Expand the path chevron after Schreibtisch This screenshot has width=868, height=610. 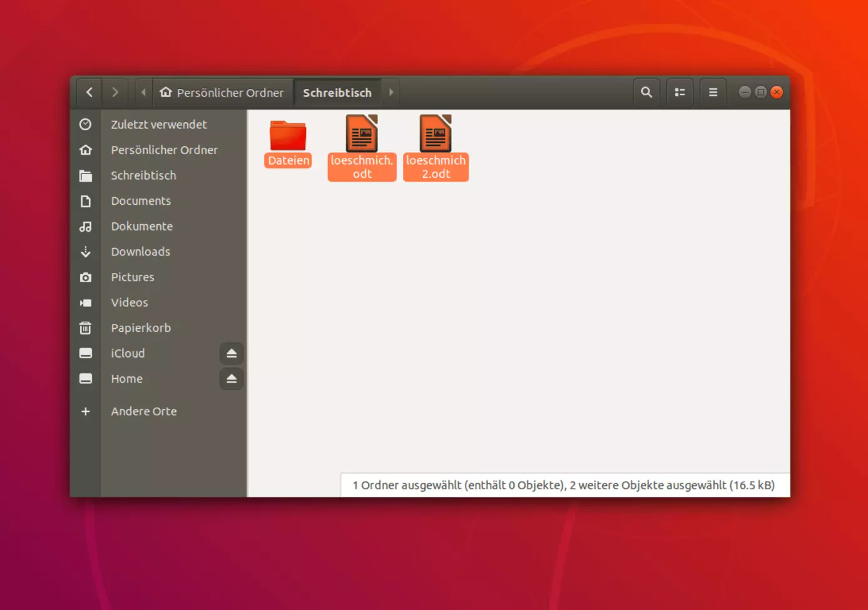click(x=391, y=92)
